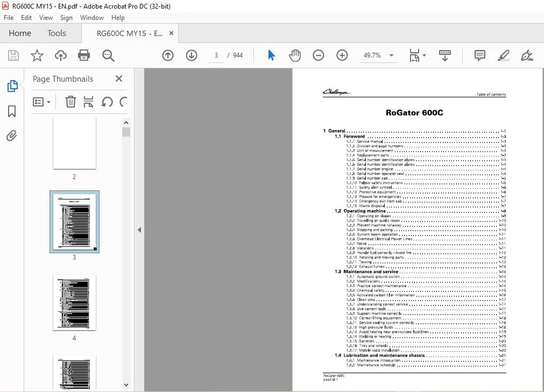
Task: Open the Help menu
Action: (118, 18)
